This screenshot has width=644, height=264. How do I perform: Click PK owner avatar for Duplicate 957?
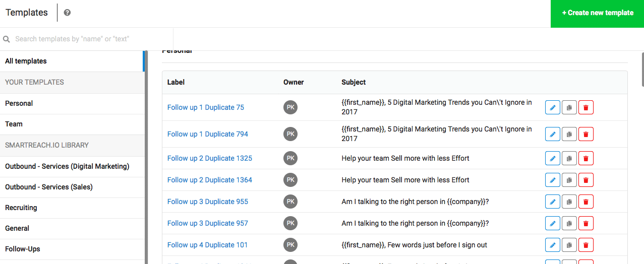tap(290, 223)
